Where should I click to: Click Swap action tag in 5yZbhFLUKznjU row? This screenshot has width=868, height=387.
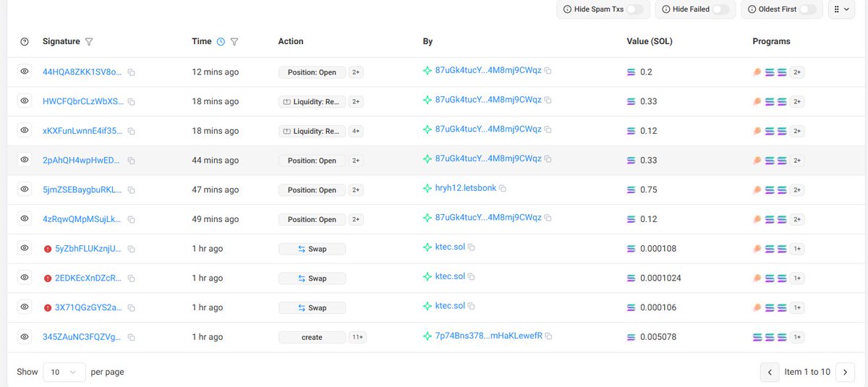312,249
